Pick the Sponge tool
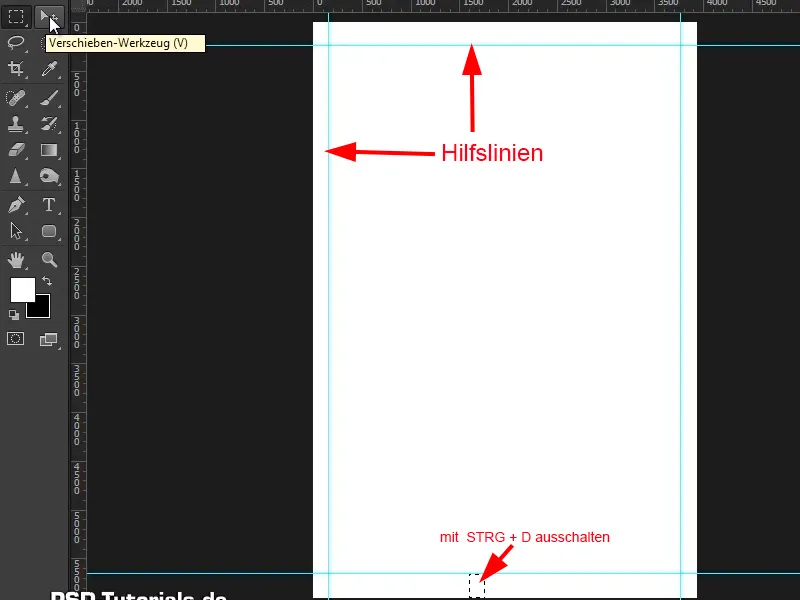This screenshot has width=800, height=600. coord(49,177)
